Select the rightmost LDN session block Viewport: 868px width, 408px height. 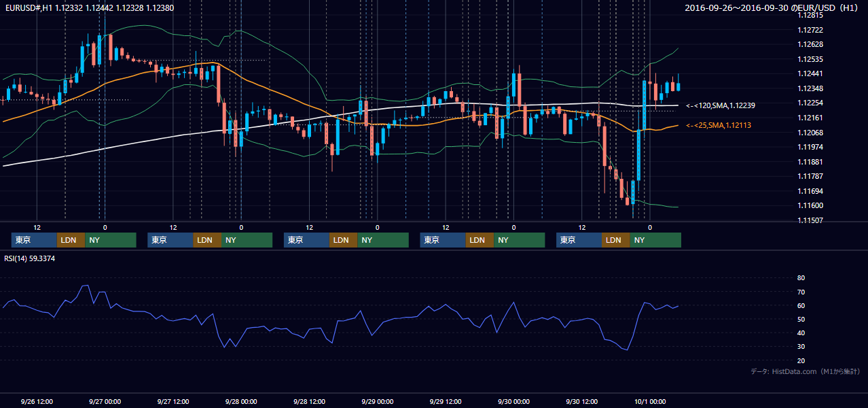point(615,240)
